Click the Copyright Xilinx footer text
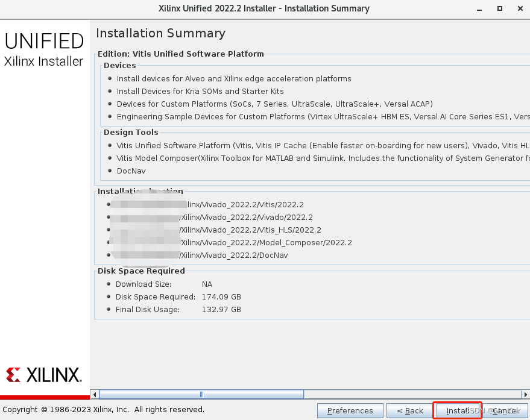This screenshot has width=530, height=420. [104, 410]
